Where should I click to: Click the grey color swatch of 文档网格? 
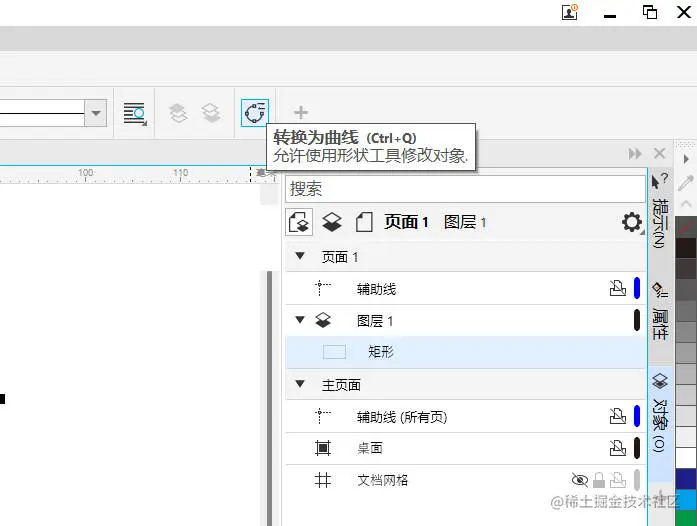pos(637,480)
